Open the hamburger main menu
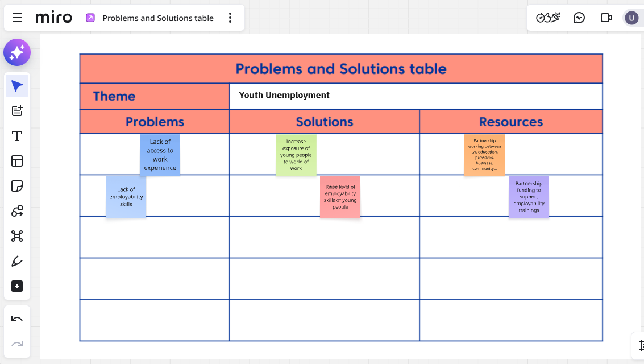 point(18,18)
